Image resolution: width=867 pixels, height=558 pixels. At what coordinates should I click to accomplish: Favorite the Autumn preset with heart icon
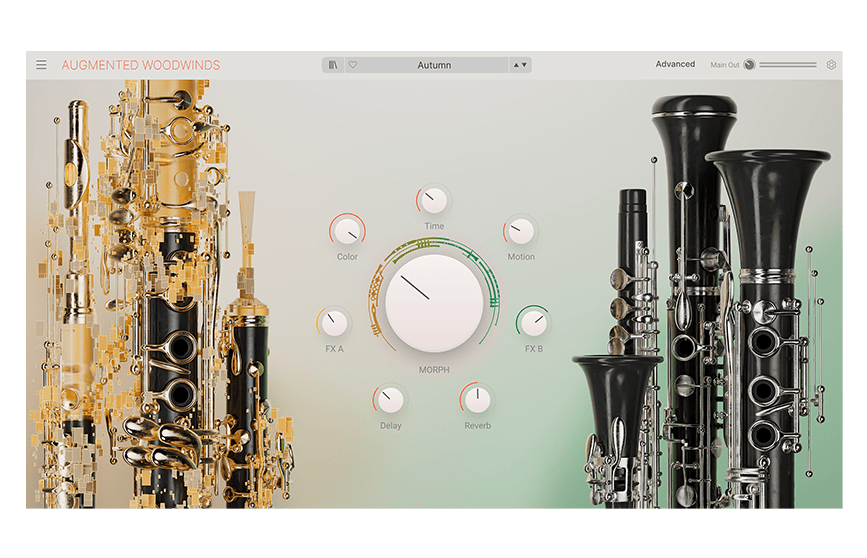[x=352, y=65]
